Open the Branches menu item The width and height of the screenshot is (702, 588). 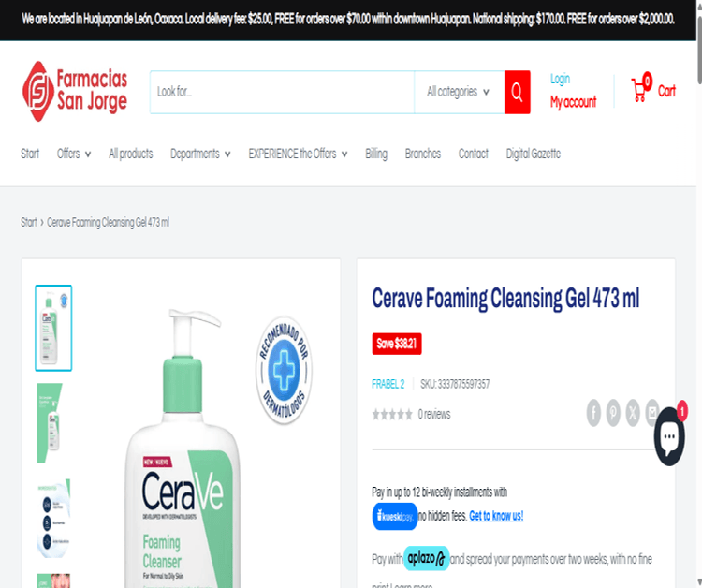[x=423, y=154]
